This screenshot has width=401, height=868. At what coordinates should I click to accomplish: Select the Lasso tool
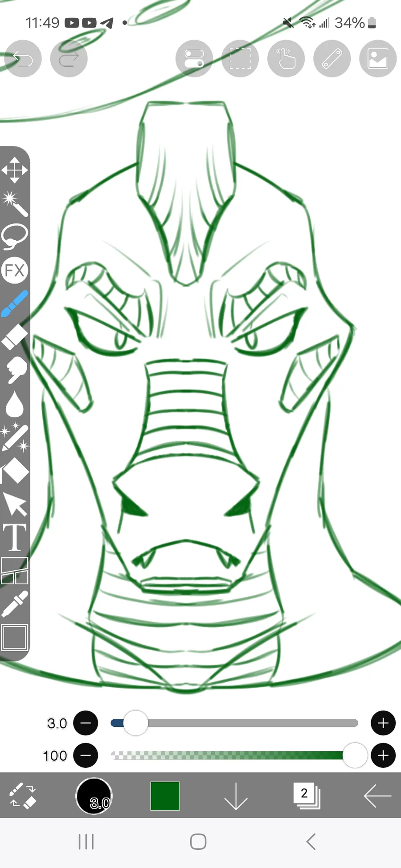coord(14,237)
